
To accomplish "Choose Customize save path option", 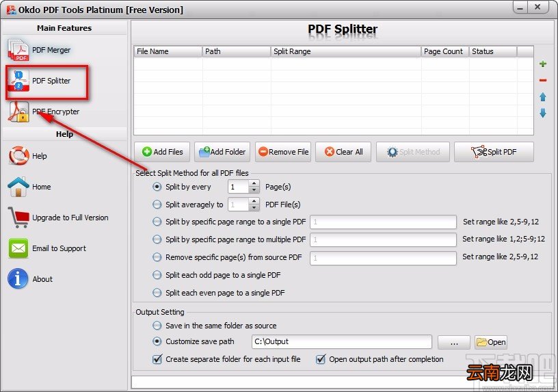I will [157, 341].
